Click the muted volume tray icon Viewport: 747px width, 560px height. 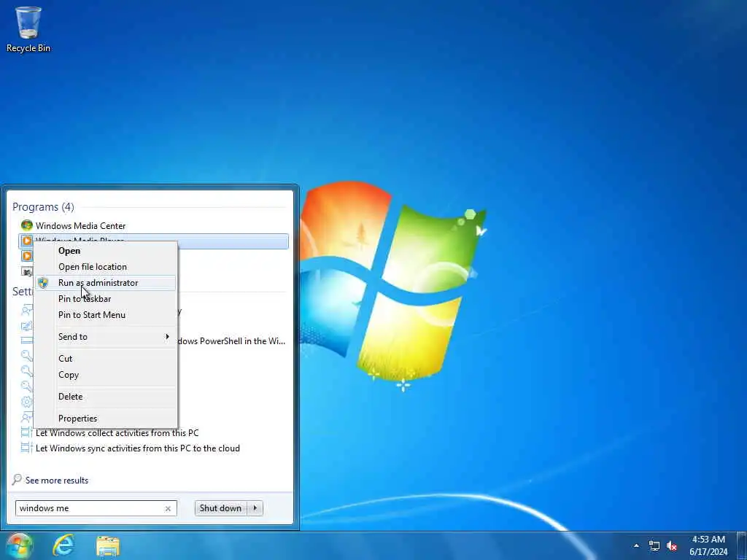672,545
